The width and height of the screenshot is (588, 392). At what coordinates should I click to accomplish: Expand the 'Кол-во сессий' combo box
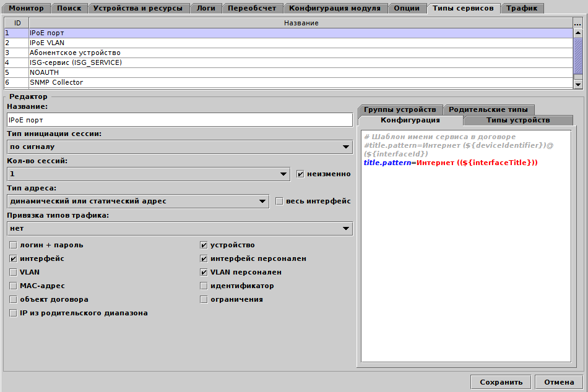[x=148, y=174]
